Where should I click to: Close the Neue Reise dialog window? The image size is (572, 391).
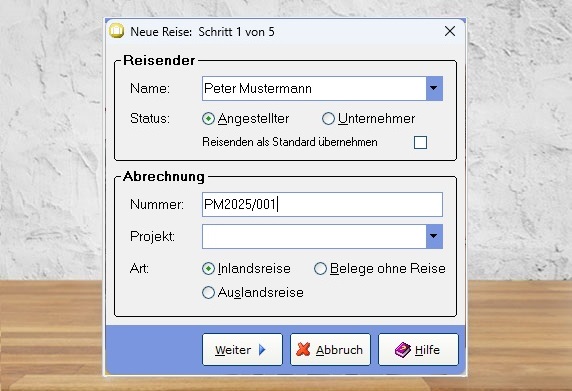tap(450, 31)
